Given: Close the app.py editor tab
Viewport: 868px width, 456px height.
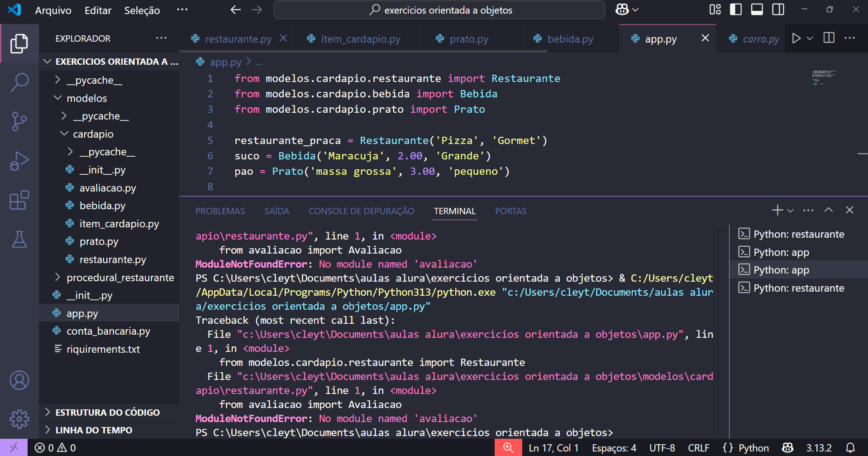Looking at the screenshot, I should pos(705,38).
